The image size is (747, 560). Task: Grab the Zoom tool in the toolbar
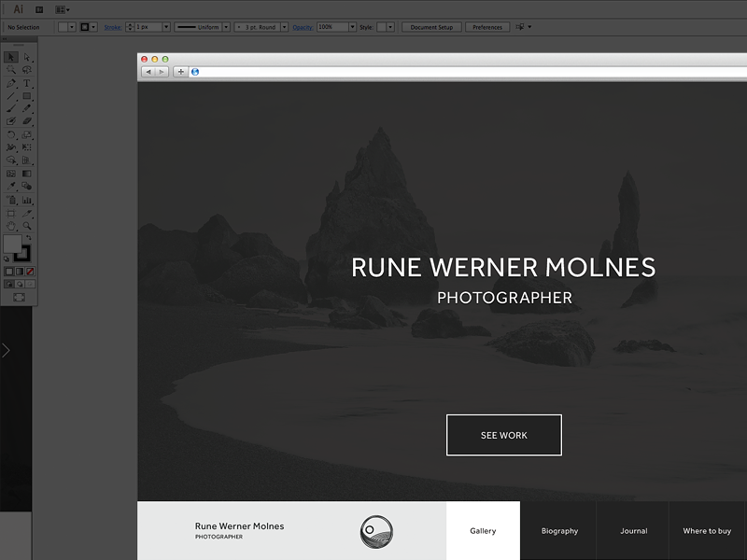click(28, 224)
